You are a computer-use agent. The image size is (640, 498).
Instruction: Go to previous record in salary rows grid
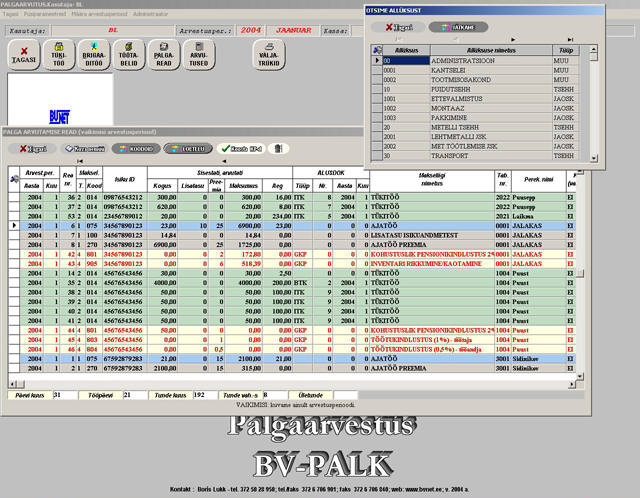coord(224,161)
